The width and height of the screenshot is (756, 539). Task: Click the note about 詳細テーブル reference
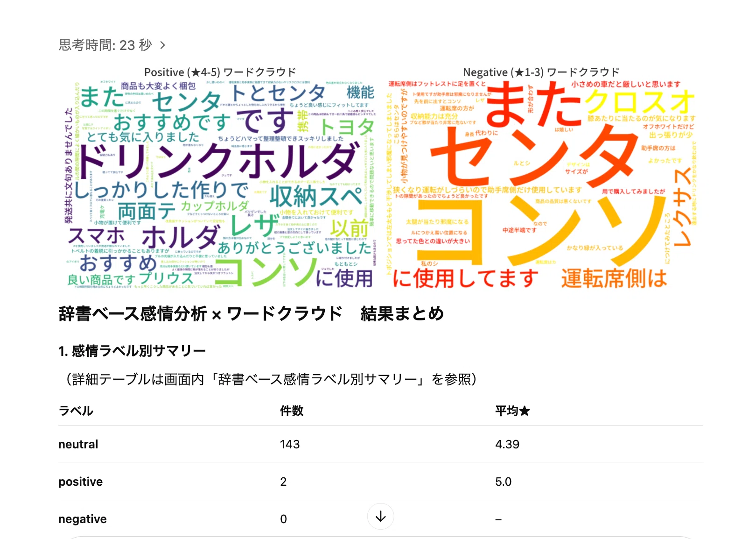(271, 379)
